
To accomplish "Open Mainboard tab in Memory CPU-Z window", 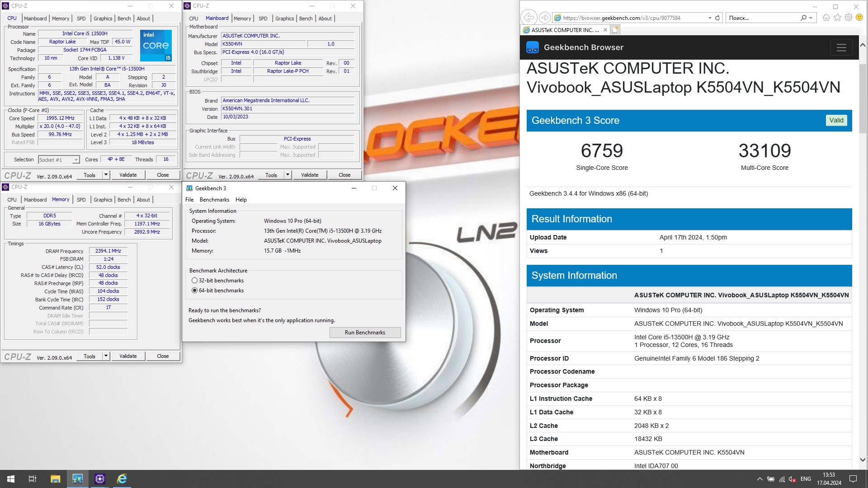I will click(x=35, y=200).
